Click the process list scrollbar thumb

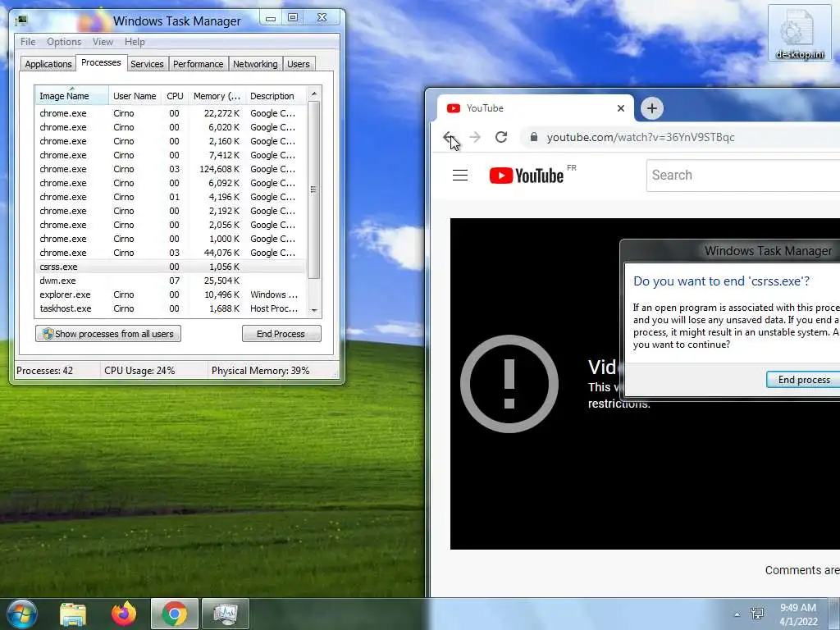tap(314, 189)
